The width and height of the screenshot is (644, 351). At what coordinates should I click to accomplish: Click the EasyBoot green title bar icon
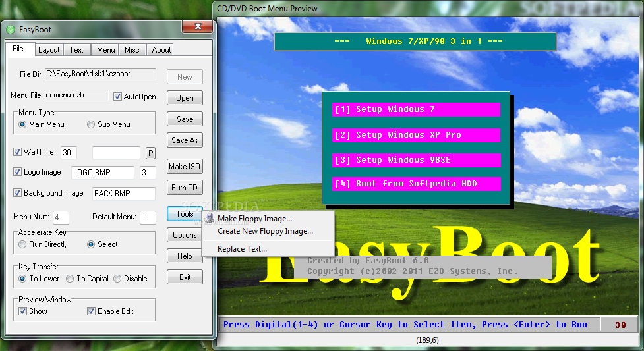coord(11,30)
